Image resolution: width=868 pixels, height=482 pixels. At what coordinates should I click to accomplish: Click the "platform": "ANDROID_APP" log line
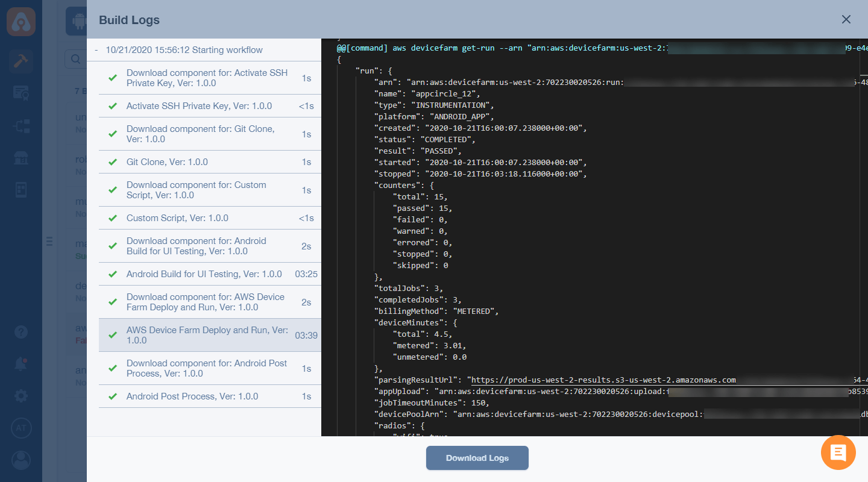(435, 117)
